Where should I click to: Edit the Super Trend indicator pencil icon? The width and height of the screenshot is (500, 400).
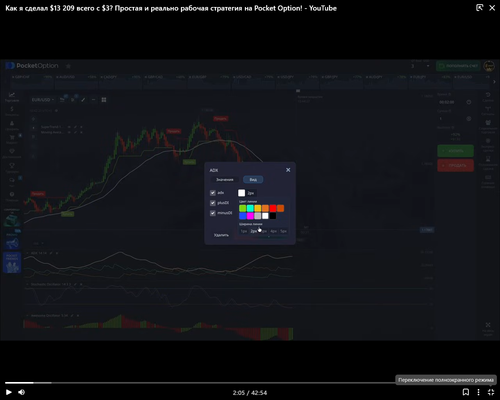tap(75, 127)
